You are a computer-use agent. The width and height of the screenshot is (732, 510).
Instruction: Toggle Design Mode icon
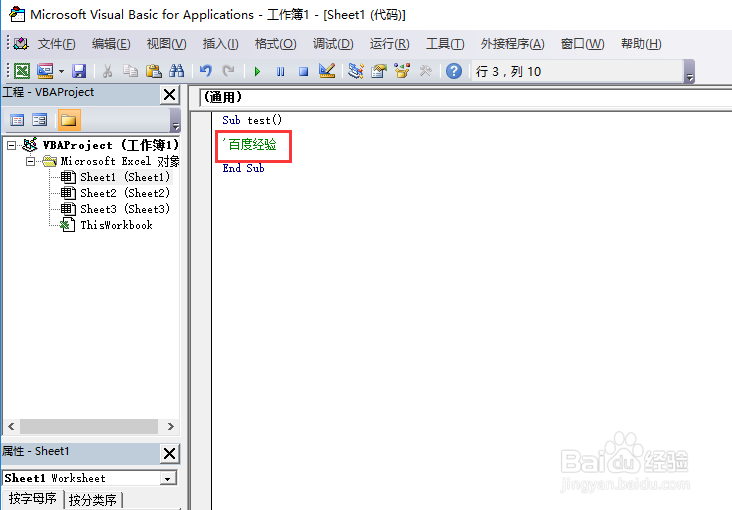(x=327, y=71)
